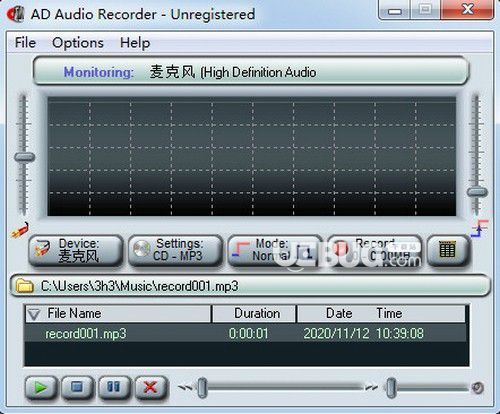The height and width of the screenshot is (414, 500).
Task: Sort by the Duration column header
Action: tap(254, 314)
